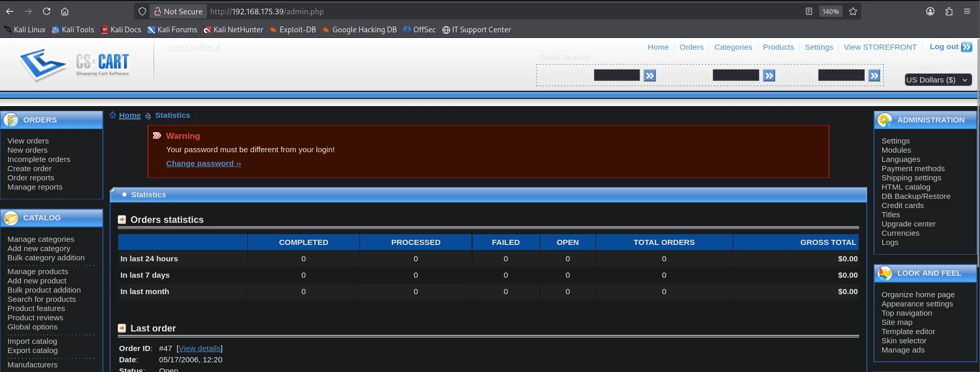Open DB Backup/Restore in Administration

click(x=915, y=196)
